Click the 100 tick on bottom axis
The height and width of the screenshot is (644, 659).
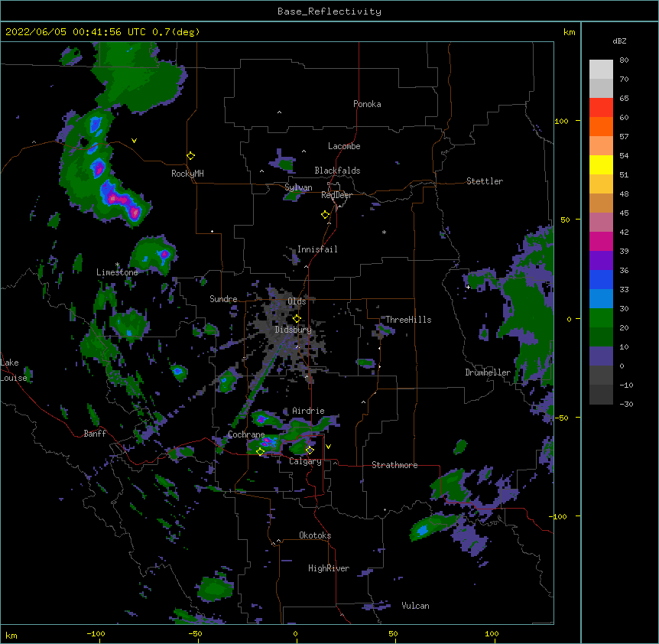pos(492,633)
